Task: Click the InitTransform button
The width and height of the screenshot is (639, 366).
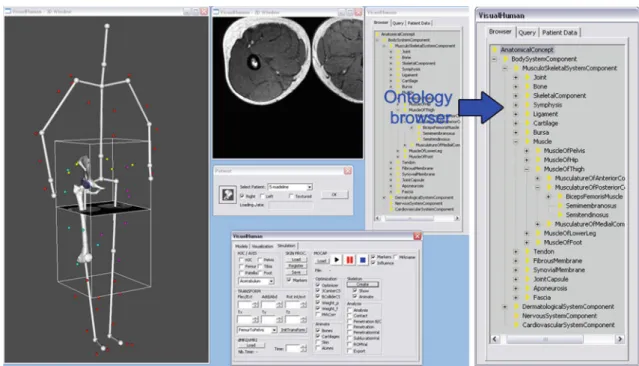Action: coord(293,330)
